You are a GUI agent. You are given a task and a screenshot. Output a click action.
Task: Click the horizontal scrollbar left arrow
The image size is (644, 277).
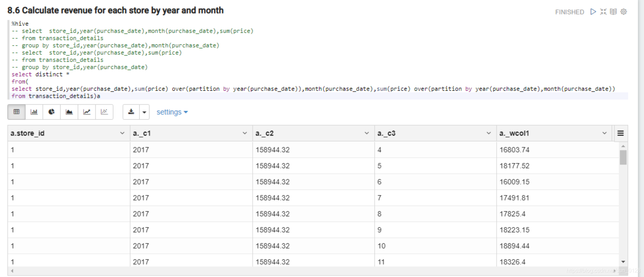pyautogui.click(x=12, y=271)
